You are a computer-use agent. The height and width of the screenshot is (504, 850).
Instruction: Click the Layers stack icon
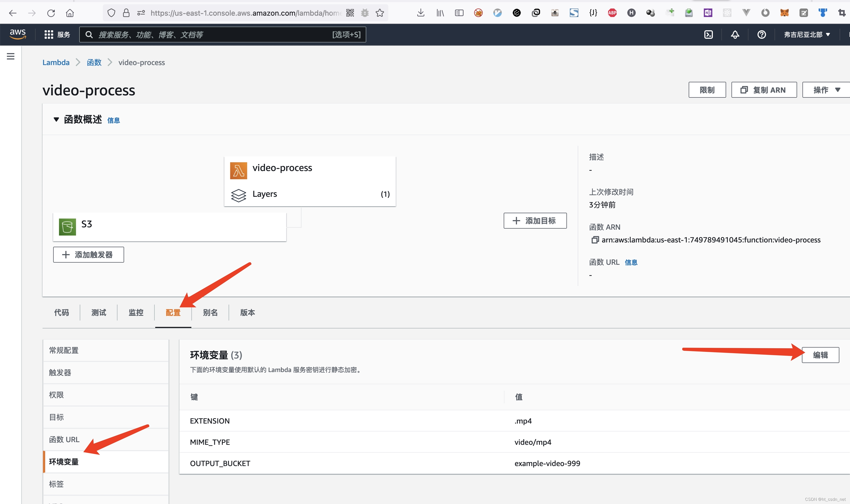click(x=239, y=195)
